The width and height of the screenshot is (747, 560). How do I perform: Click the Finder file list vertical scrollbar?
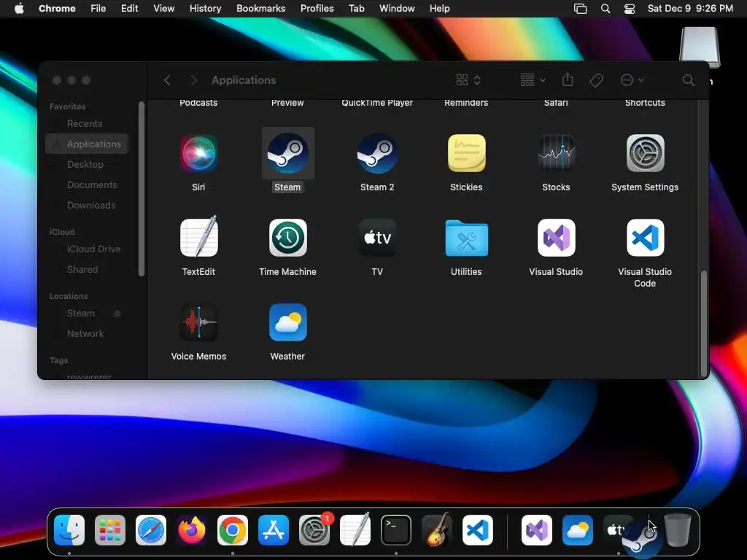pyautogui.click(x=704, y=324)
